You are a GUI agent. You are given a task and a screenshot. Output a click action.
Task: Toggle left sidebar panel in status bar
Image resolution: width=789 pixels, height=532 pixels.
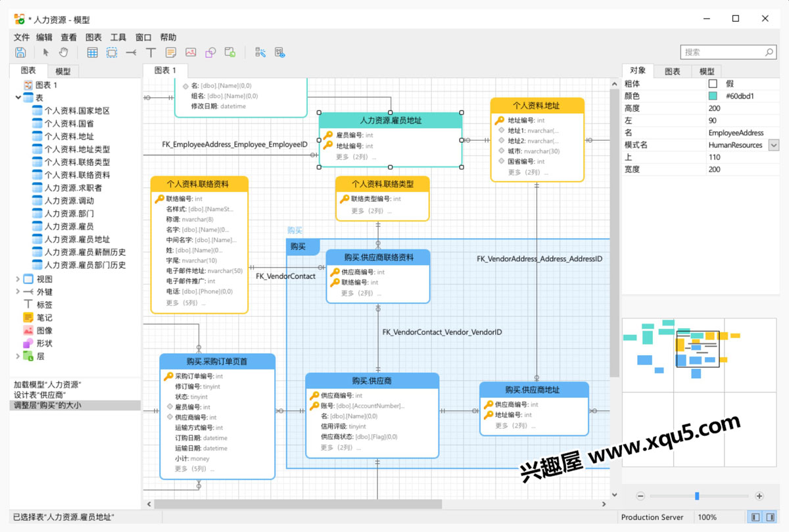coord(755,518)
